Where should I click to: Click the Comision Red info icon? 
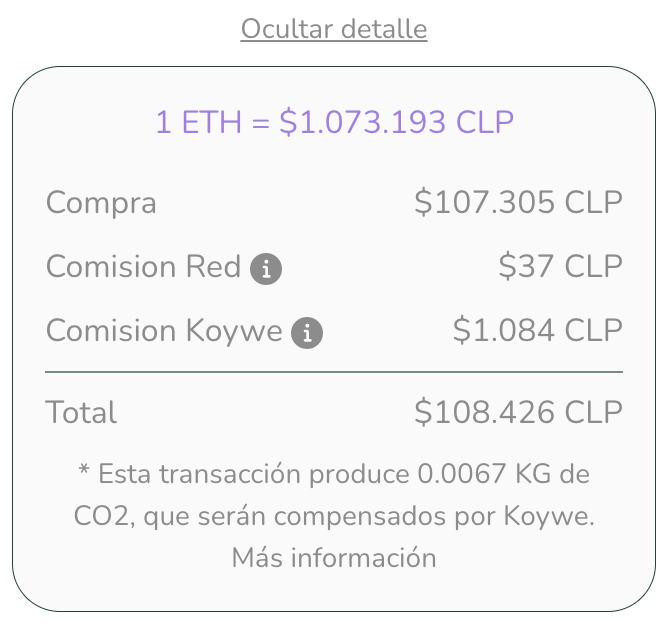pos(266,269)
